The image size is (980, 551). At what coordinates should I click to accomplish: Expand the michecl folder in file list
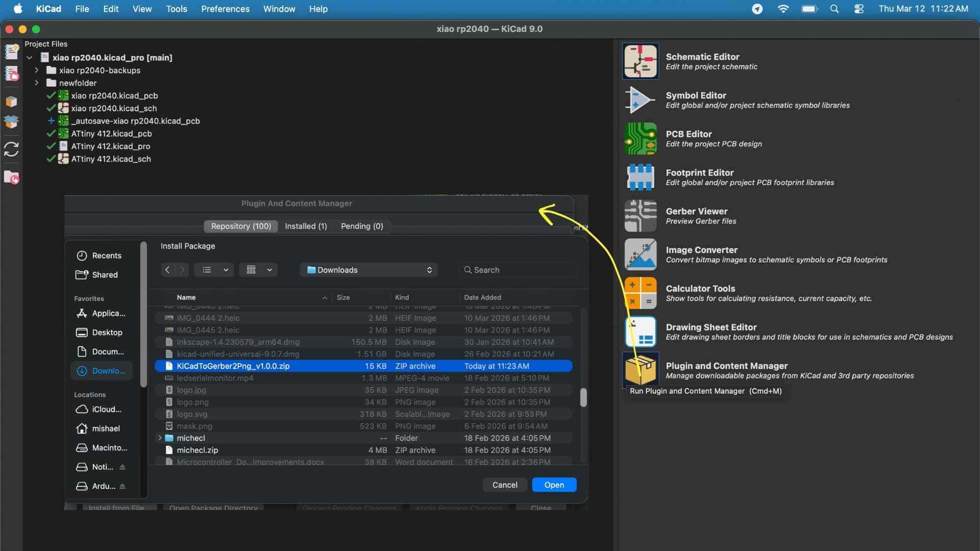[x=160, y=438]
